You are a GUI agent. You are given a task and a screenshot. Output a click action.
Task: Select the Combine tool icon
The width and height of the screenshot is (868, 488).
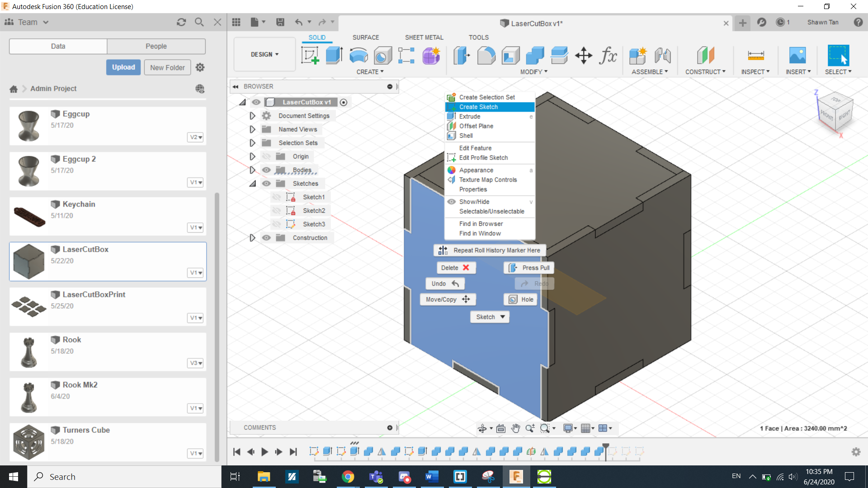pos(535,56)
